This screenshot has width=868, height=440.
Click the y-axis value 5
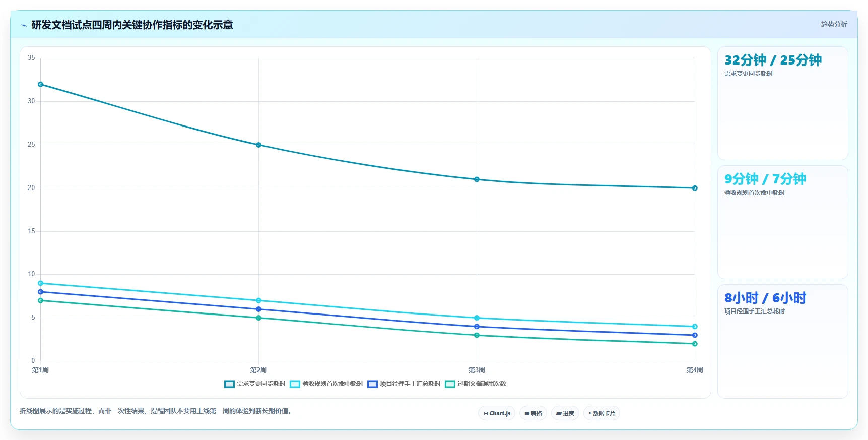click(x=33, y=318)
